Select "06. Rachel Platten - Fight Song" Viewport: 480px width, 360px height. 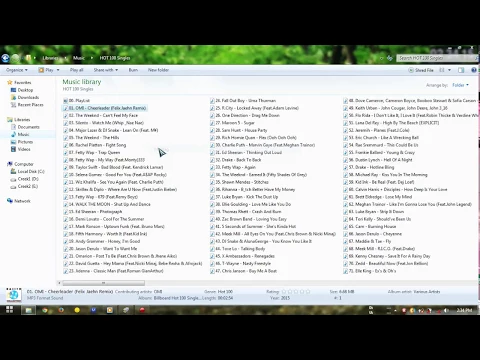(95, 145)
